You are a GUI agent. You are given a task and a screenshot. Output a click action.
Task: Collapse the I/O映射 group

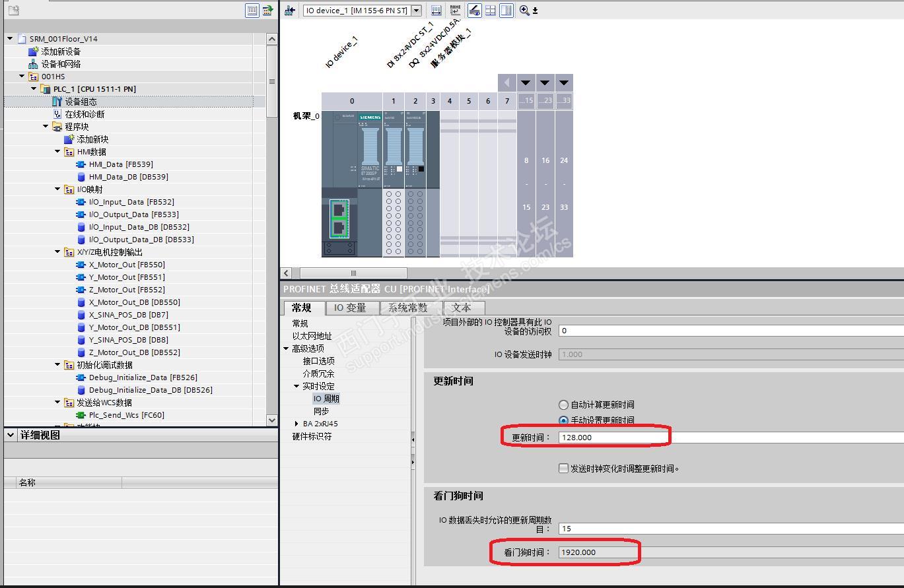coord(57,189)
